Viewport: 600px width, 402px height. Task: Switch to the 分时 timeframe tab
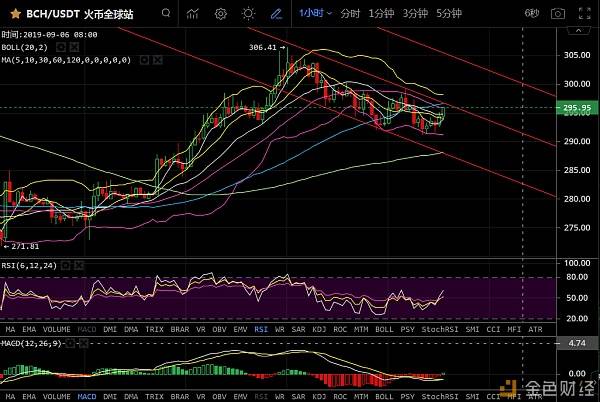point(349,14)
